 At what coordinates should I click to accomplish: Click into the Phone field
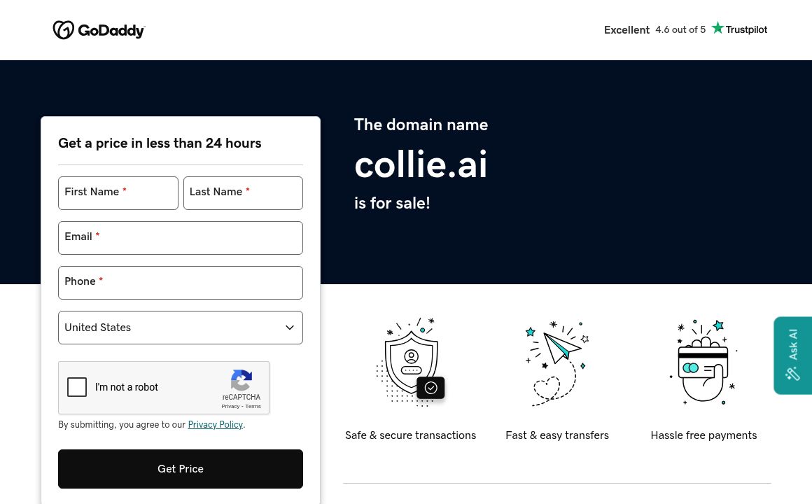click(x=181, y=283)
